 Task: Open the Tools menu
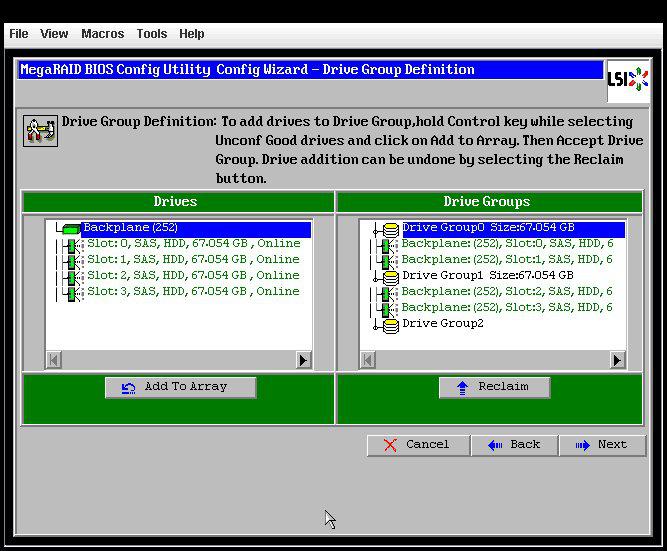[x=151, y=34]
